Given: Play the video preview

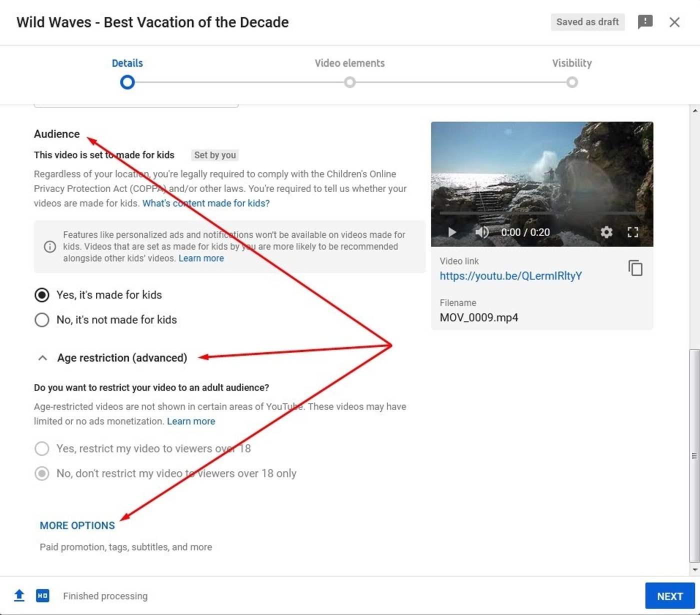Looking at the screenshot, I should click(x=451, y=232).
